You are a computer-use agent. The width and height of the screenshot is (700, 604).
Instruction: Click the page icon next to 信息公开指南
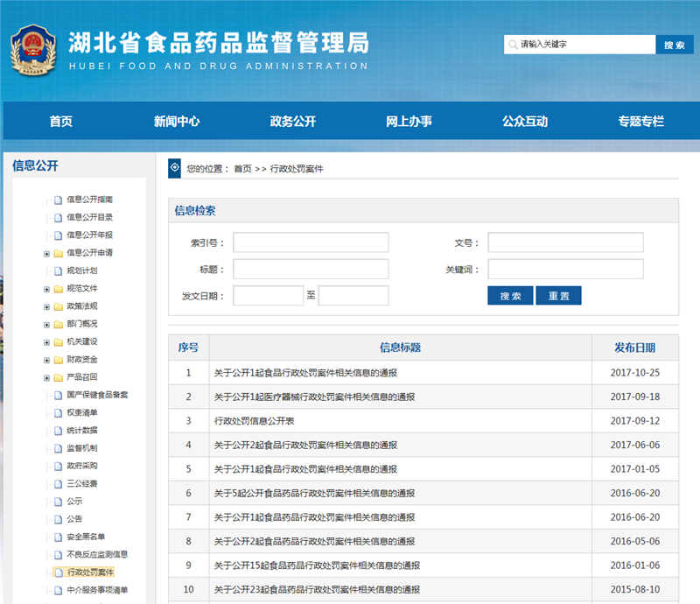tap(58, 200)
